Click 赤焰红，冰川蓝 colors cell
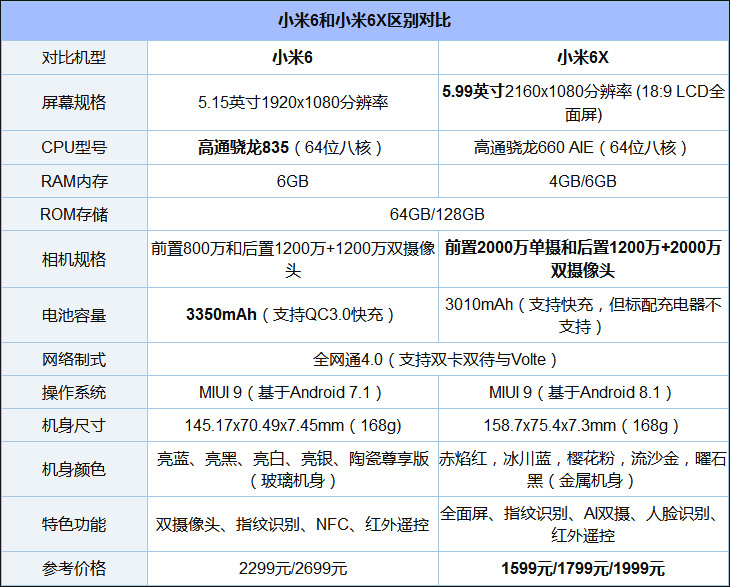Screen dimensions: 730x587 583,469
